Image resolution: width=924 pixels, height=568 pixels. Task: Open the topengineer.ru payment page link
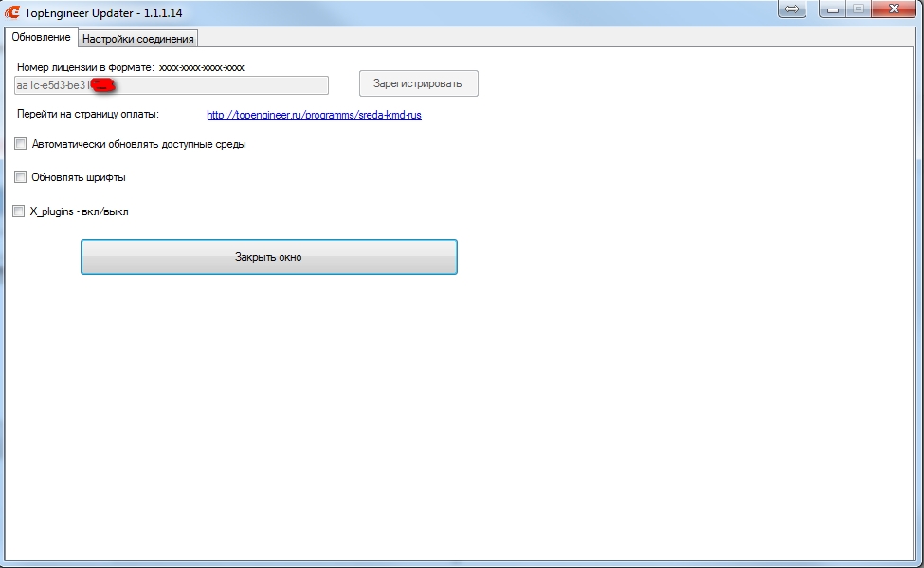pyautogui.click(x=314, y=115)
